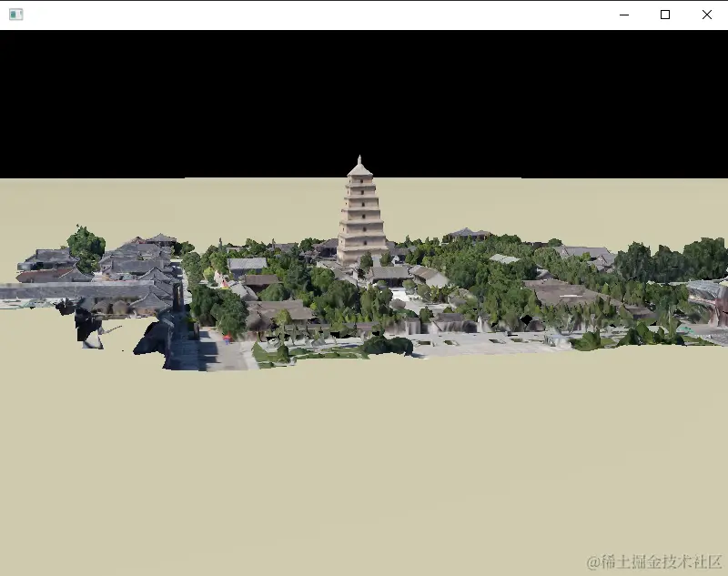Click the pagoda tower in the 3D scene
This screenshot has width=728, height=576.
pyautogui.click(x=360, y=211)
